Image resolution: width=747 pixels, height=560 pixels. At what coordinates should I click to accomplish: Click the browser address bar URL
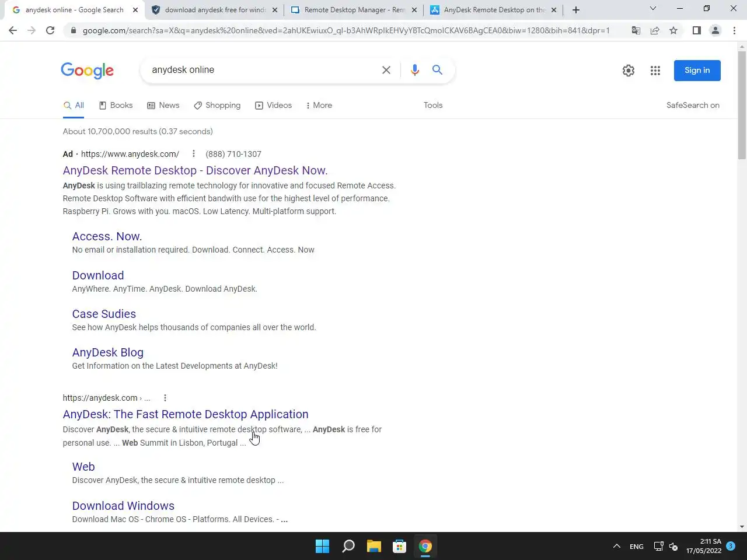tap(346, 30)
